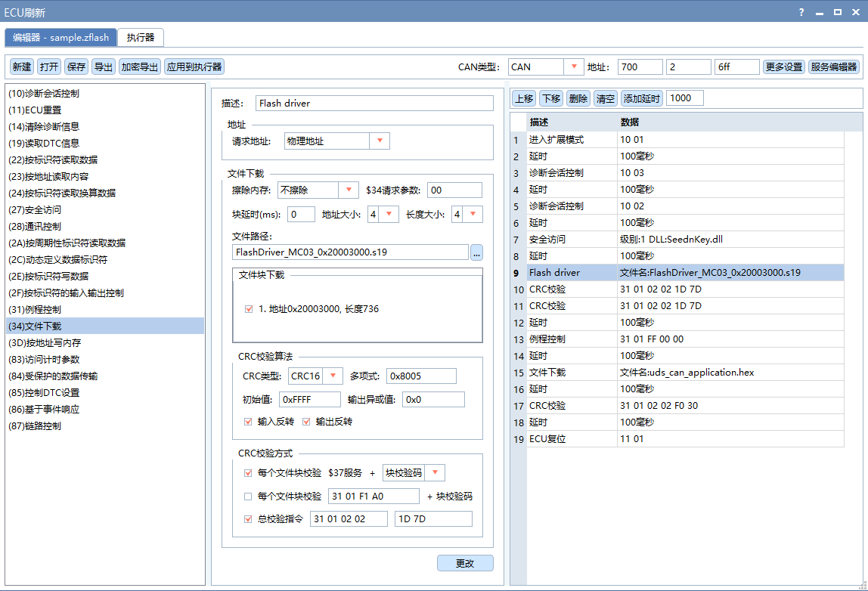Expand the 擦除内存 erase option dropdown
This screenshot has height=591, width=868.
(x=348, y=190)
